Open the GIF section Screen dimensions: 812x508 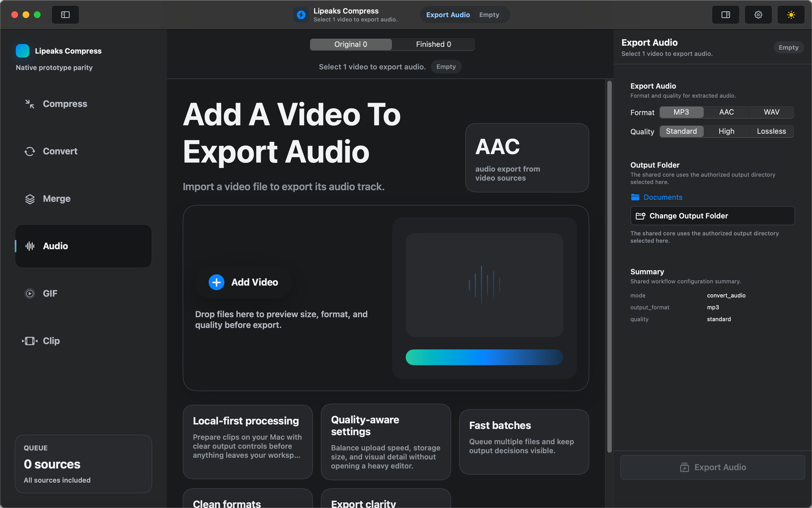(x=83, y=294)
